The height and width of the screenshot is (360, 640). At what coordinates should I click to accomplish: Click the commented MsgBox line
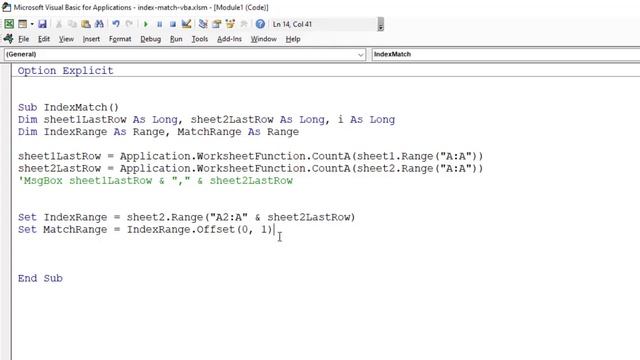coord(155,181)
